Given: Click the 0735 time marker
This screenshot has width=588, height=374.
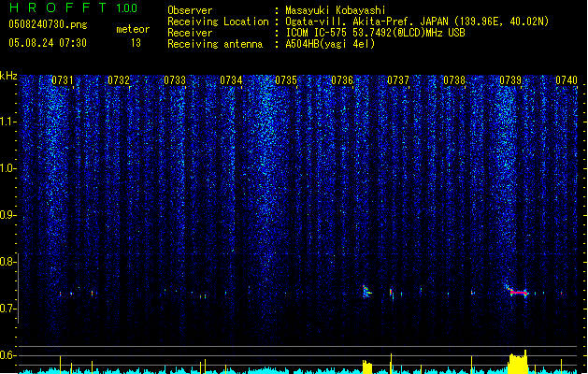Looking at the screenshot, I should coord(286,80).
